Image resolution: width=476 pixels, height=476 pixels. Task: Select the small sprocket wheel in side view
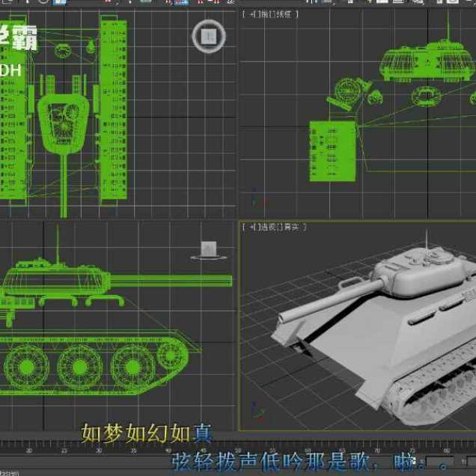pyautogui.click(x=171, y=356)
